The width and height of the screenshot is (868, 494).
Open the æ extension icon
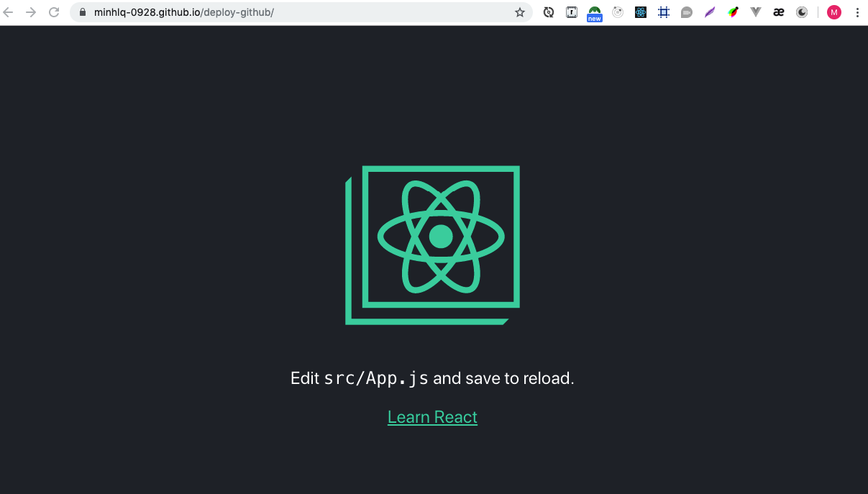pyautogui.click(x=779, y=12)
